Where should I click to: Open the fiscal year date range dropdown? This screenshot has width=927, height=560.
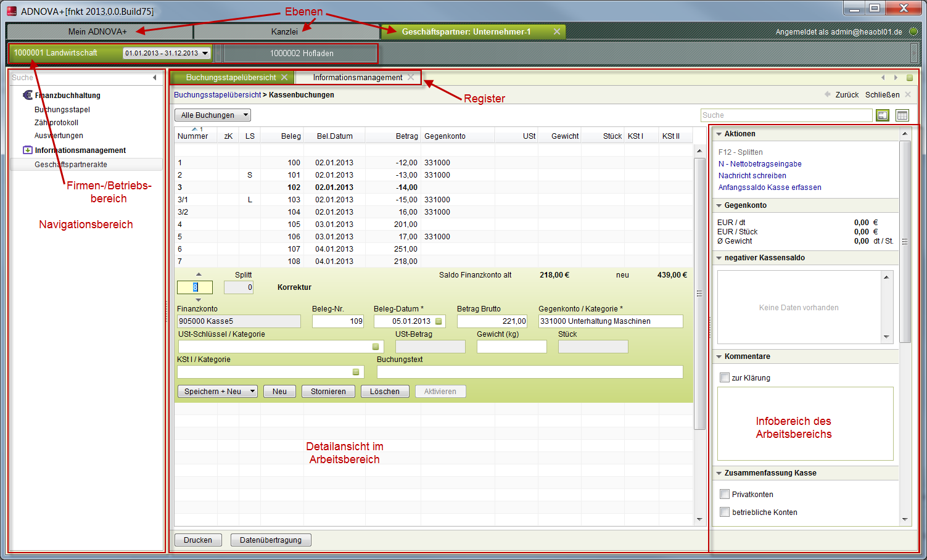click(167, 54)
